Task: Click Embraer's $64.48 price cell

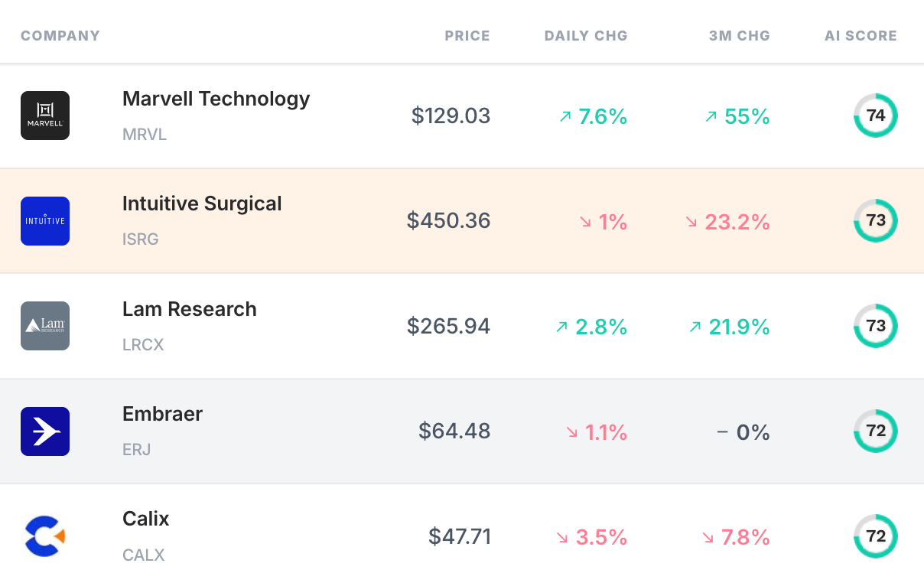Action: point(454,431)
